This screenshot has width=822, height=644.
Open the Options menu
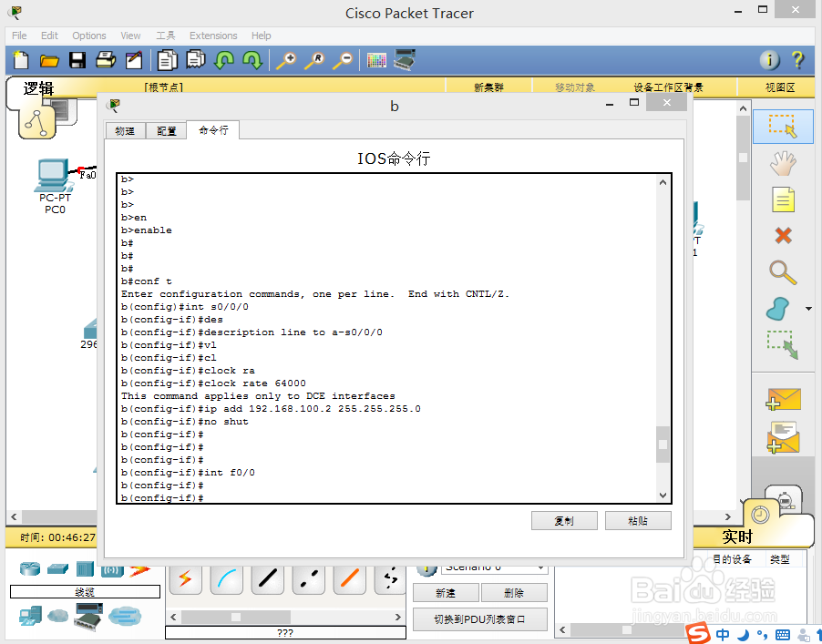click(x=89, y=36)
